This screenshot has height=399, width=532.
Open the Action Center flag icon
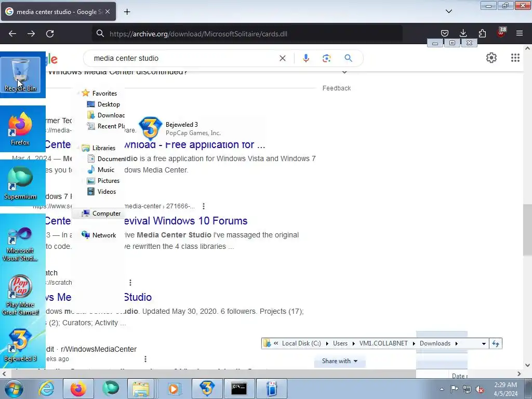454,389
